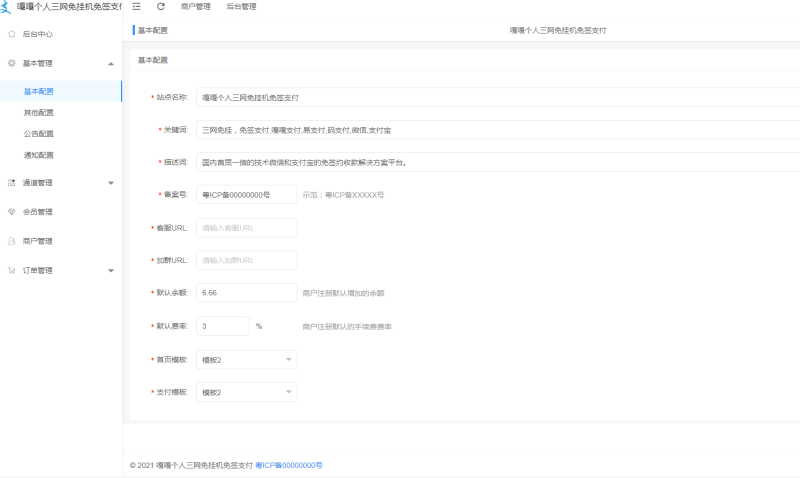This screenshot has height=478, width=800.
Task: Open 会员管理 sidebar item
Action: tap(37, 212)
